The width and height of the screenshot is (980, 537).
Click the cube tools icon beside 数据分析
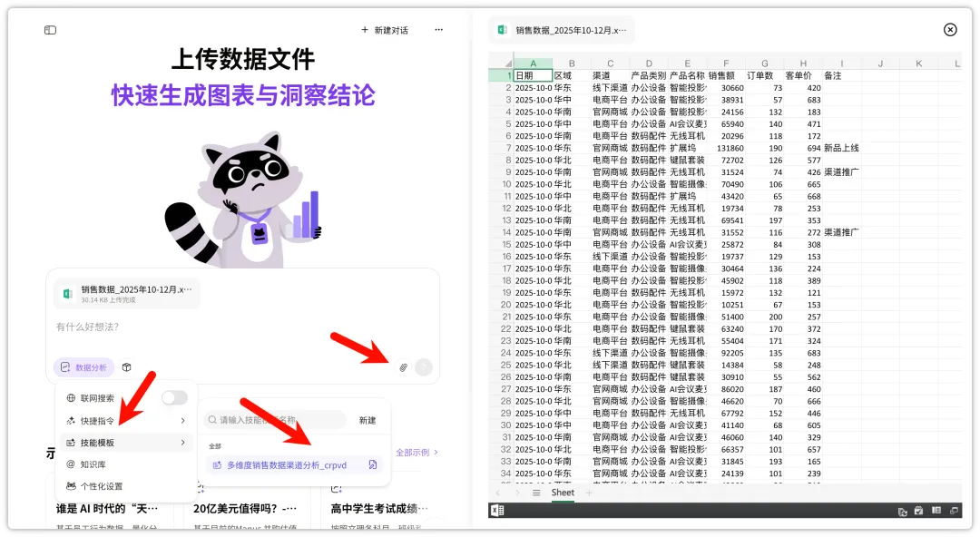click(x=127, y=367)
